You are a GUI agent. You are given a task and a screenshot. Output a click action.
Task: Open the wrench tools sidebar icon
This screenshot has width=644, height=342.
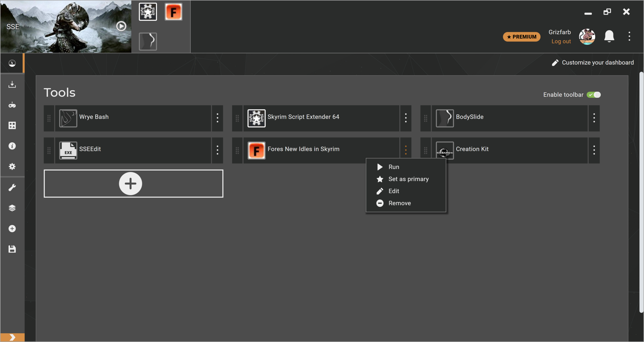pyautogui.click(x=12, y=187)
